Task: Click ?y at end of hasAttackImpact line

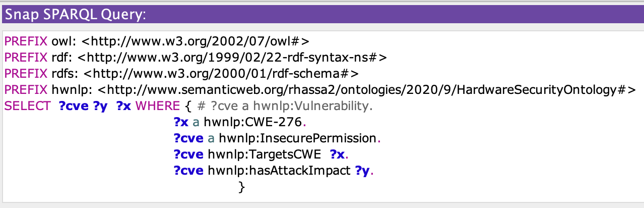Action: point(362,171)
